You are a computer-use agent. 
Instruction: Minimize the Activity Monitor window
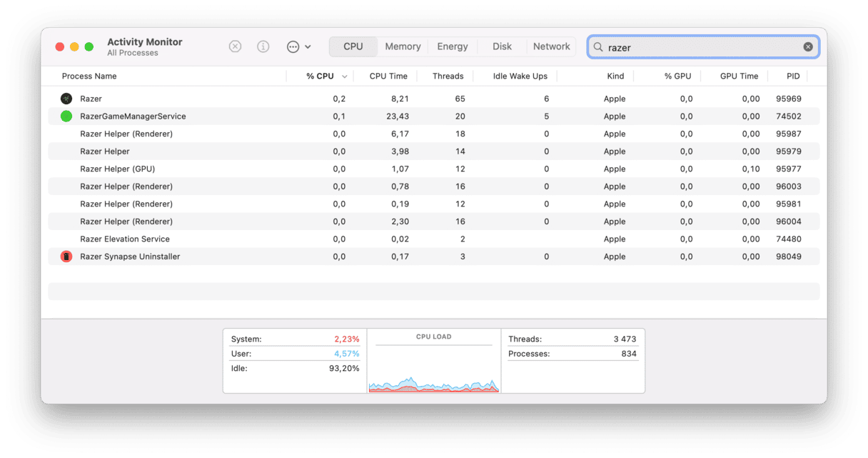click(74, 46)
